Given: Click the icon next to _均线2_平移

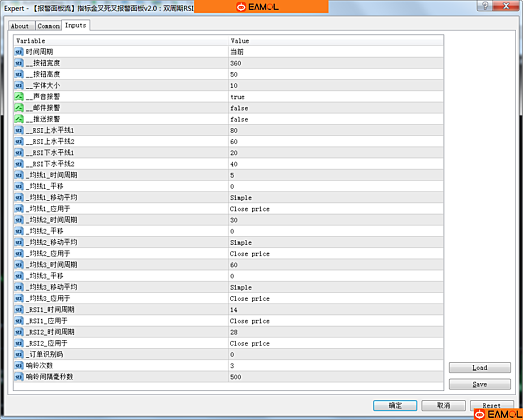Looking at the screenshot, I should click(19, 231).
